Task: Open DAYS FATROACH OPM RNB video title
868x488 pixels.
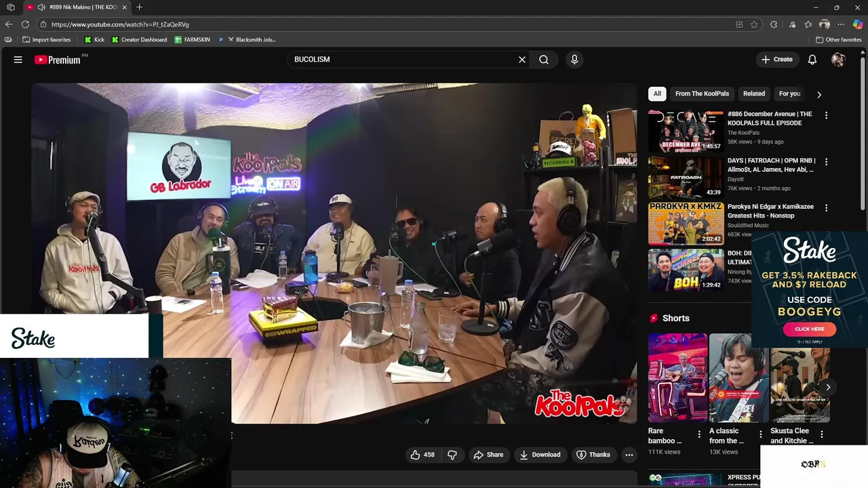Action: [x=771, y=165]
